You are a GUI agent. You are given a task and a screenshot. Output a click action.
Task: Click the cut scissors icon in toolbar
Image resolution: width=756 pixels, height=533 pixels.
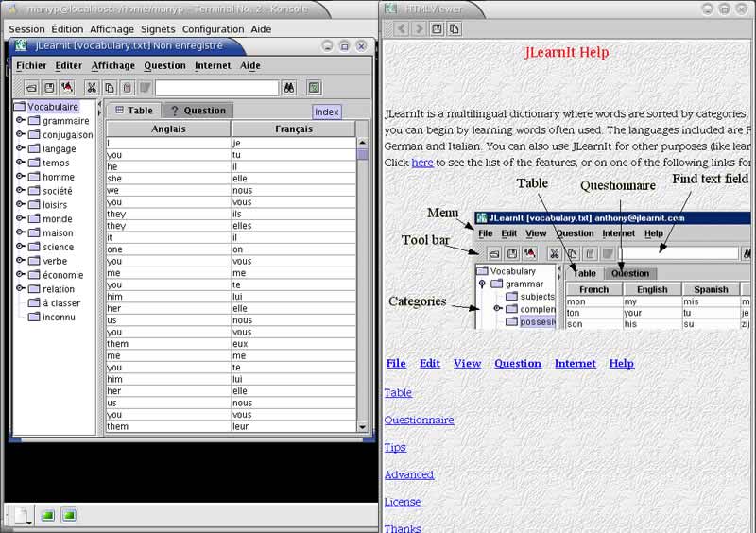coord(92,88)
